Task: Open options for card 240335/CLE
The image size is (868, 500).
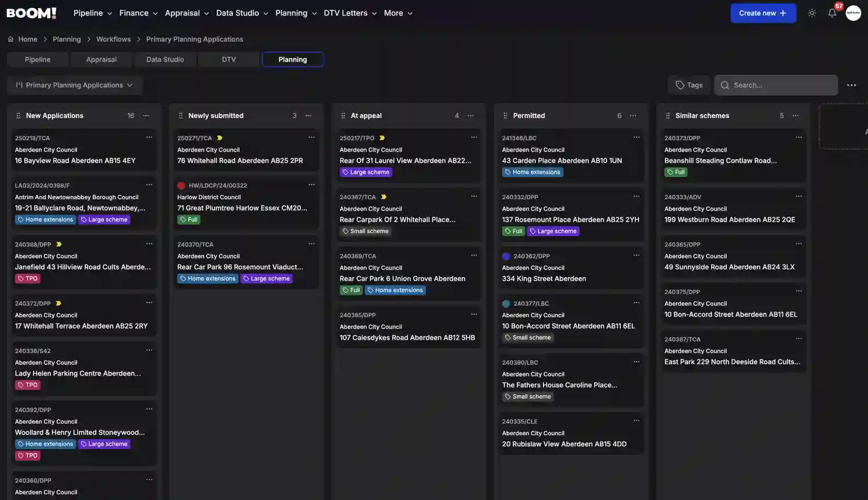Action: 637,421
